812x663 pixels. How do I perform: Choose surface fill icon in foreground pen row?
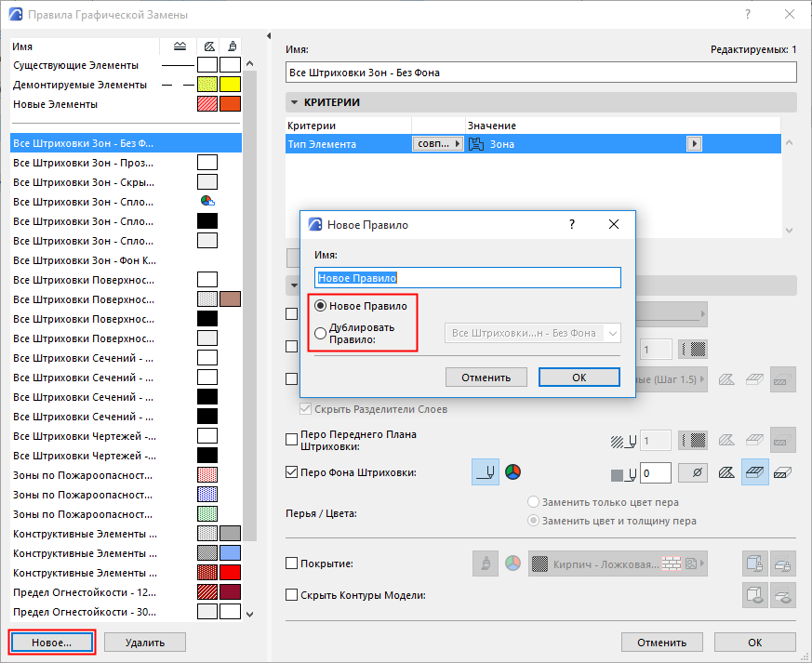pyautogui.click(x=782, y=441)
